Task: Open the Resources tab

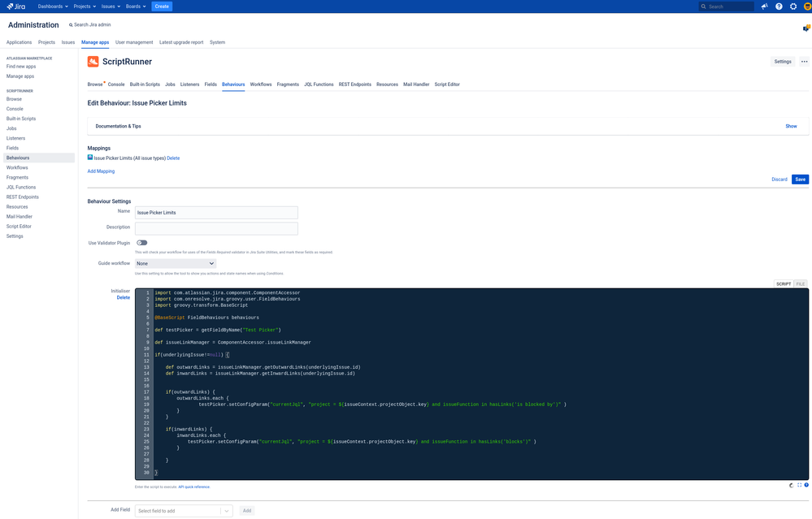Action: [x=387, y=84]
